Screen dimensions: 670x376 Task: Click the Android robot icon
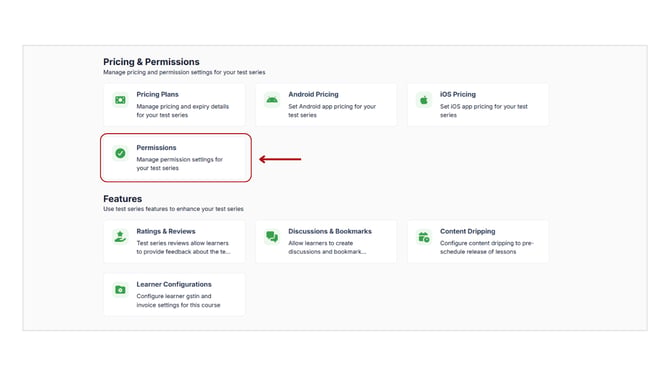[272, 100]
